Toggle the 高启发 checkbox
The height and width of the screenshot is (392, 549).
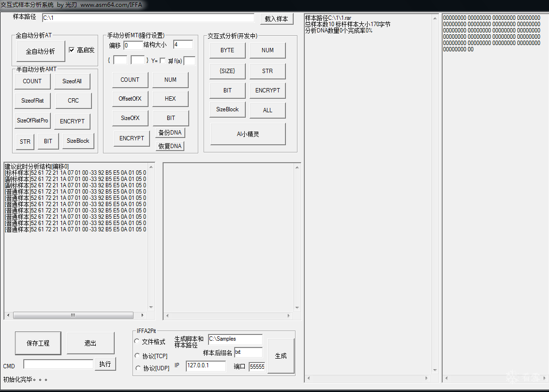72,50
